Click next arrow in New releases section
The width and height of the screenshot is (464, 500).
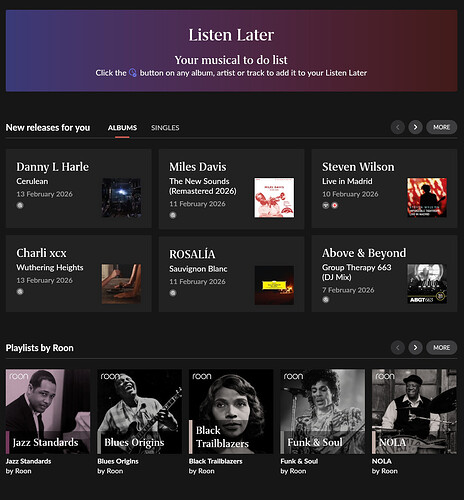pyautogui.click(x=415, y=127)
